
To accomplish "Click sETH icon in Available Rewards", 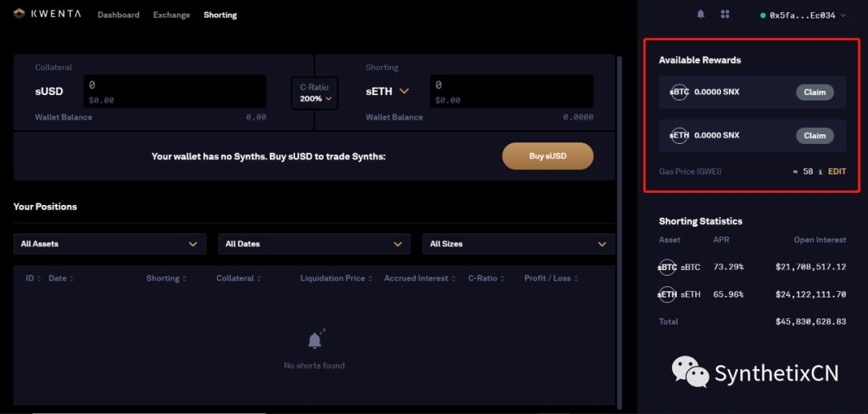I will (x=678, y=135).
